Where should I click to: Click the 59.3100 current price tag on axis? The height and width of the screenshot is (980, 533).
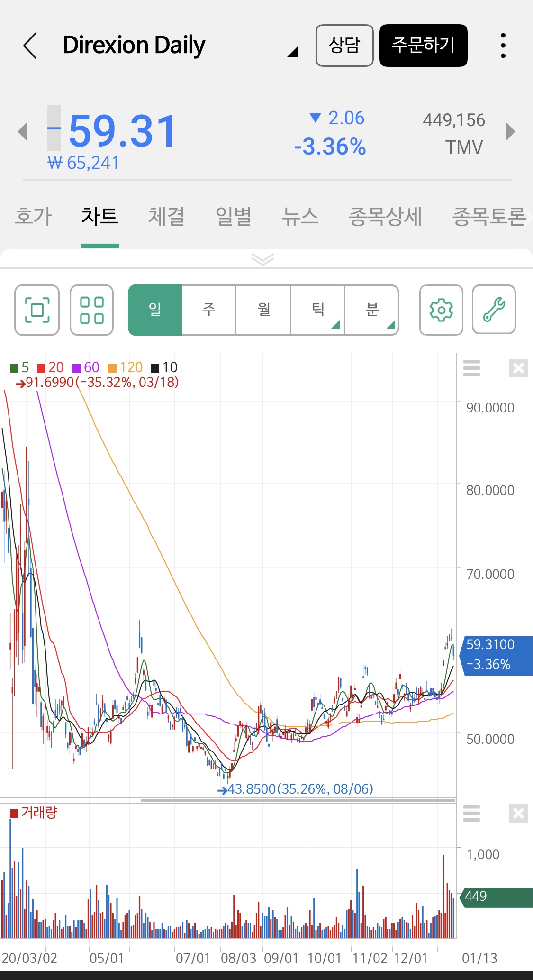497,655
